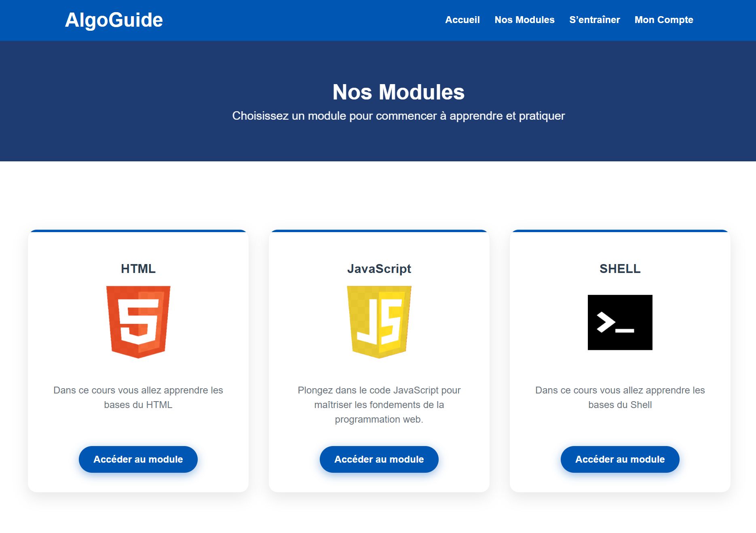Image resolution: width=756 pixels, height=533 pixels.
Task: Click the 'bases du Shell' description
Action: point(620,398)
